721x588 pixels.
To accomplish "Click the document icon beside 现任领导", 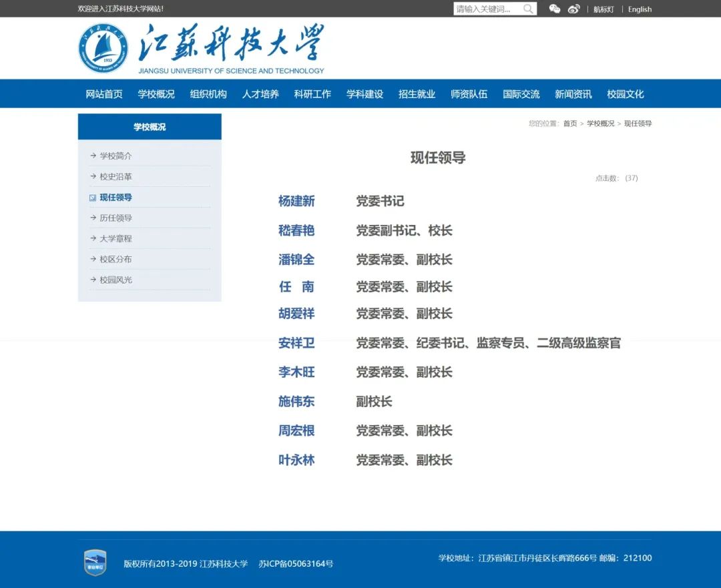I will point(91,197).
